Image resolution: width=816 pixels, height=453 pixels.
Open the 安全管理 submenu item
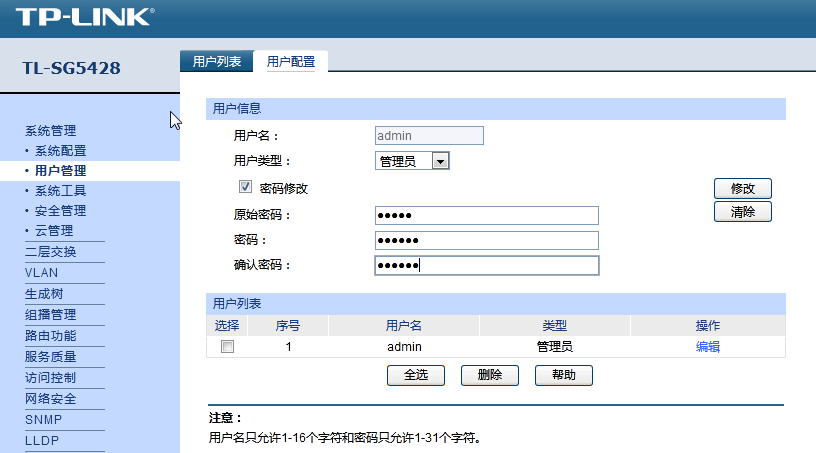(60, 211)
